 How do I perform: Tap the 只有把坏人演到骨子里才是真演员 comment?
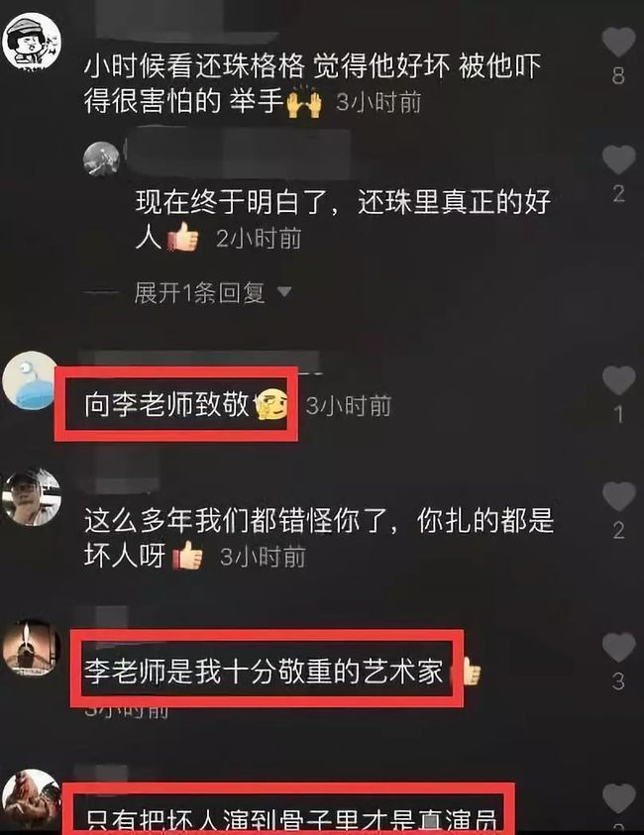pos(290,820)
